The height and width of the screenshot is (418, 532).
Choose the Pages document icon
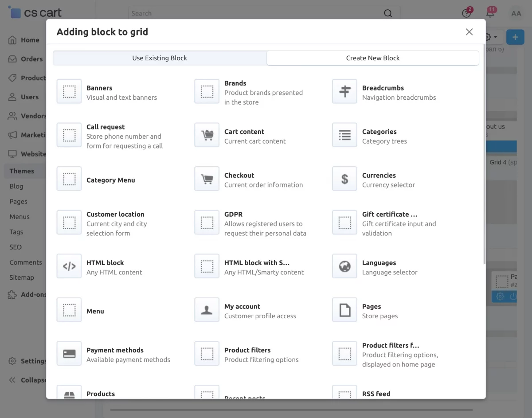(x=344, y=310)
